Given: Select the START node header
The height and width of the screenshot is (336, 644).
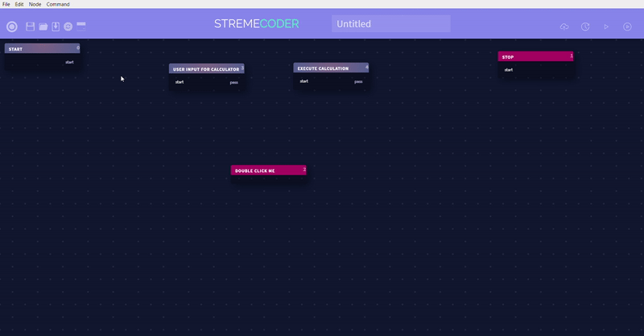Looking at the screenshot, I should [43, 48].
